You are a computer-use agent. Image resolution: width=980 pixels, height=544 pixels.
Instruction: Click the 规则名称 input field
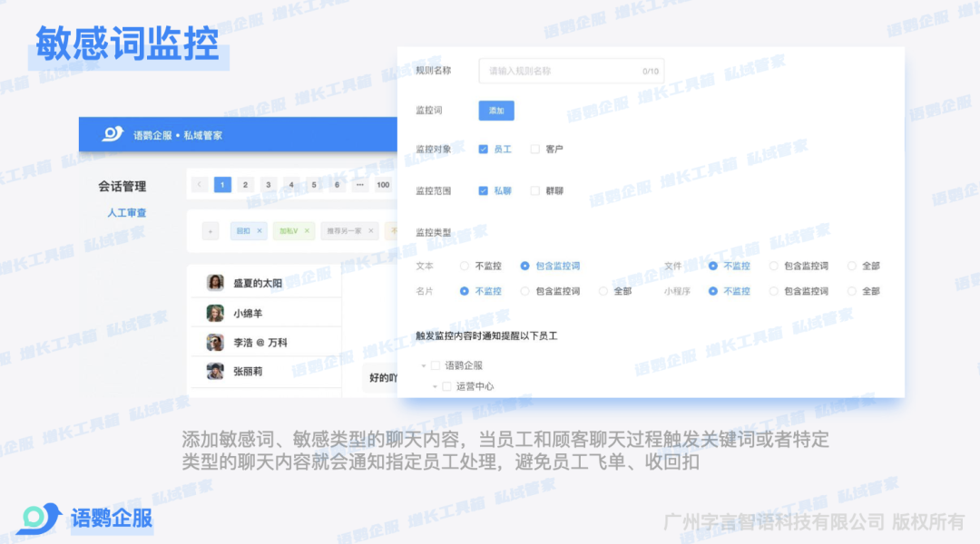point(563,71)
